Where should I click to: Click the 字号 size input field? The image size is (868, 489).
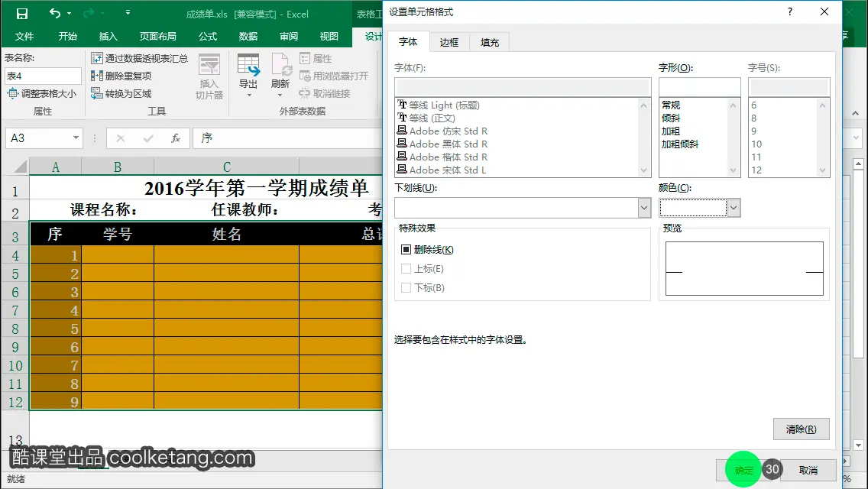click(x=789, y=87)
